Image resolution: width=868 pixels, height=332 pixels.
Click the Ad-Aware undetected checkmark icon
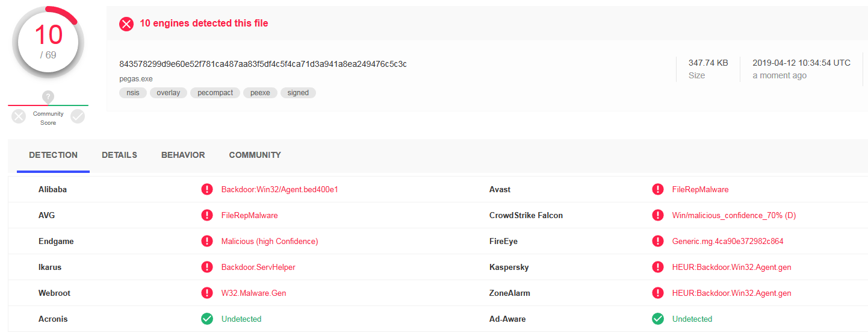point(658,319)
